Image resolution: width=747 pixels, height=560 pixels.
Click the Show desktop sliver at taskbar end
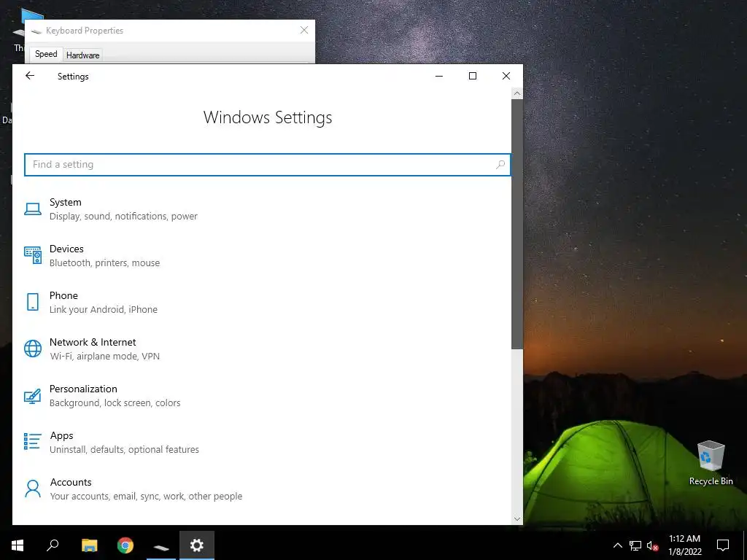(745, 545)
